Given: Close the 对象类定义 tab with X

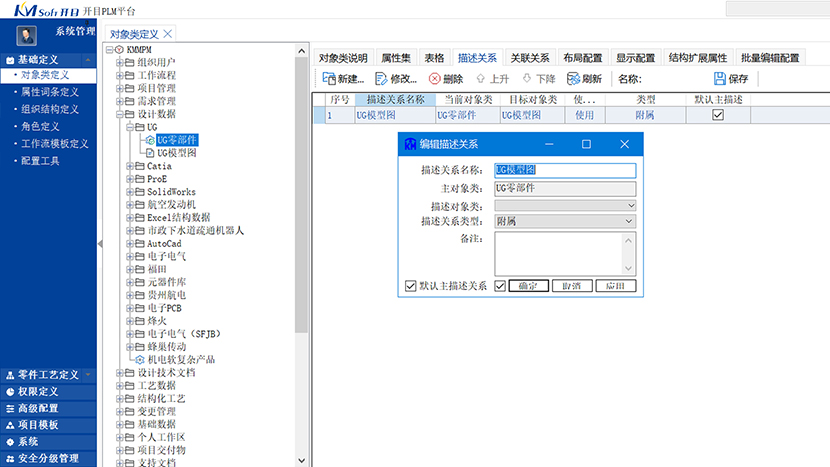Looking at the screenshot, I should point(168,34).
